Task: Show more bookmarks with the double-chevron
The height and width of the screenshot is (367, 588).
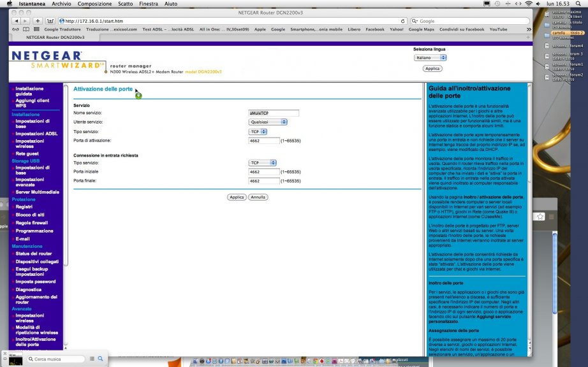Action: pyautogui.click(x=529, y=29)
